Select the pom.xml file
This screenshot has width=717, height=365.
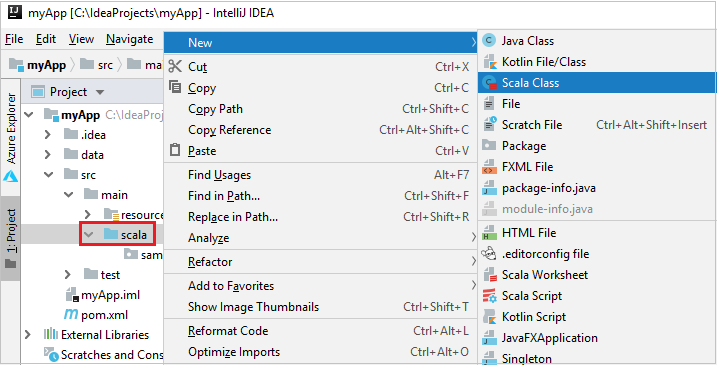(96, 315)
